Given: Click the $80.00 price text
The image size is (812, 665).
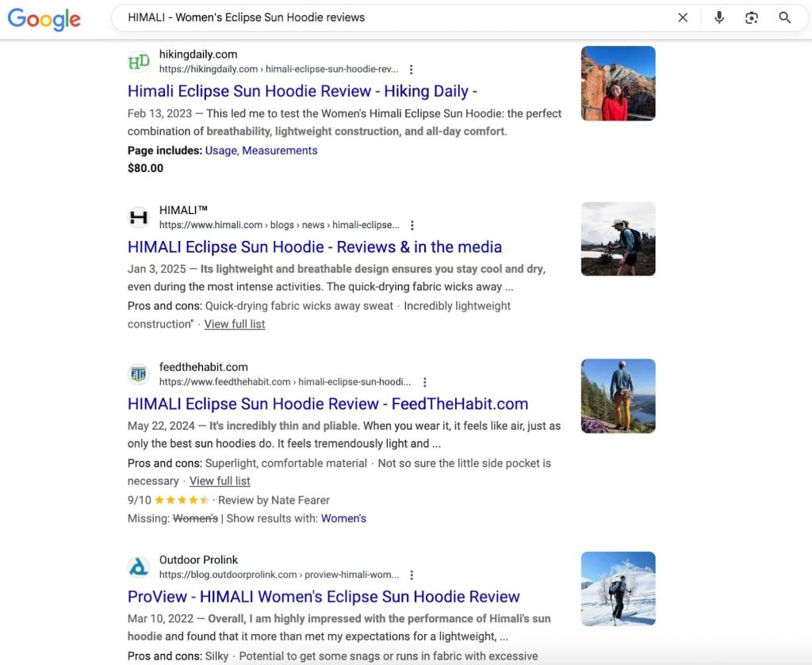Looking at the screenshot, I should pos(146,168).
